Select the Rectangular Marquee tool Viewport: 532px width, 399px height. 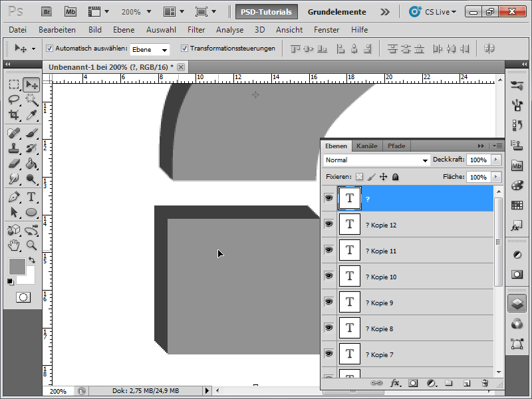(x=14, y=84)
